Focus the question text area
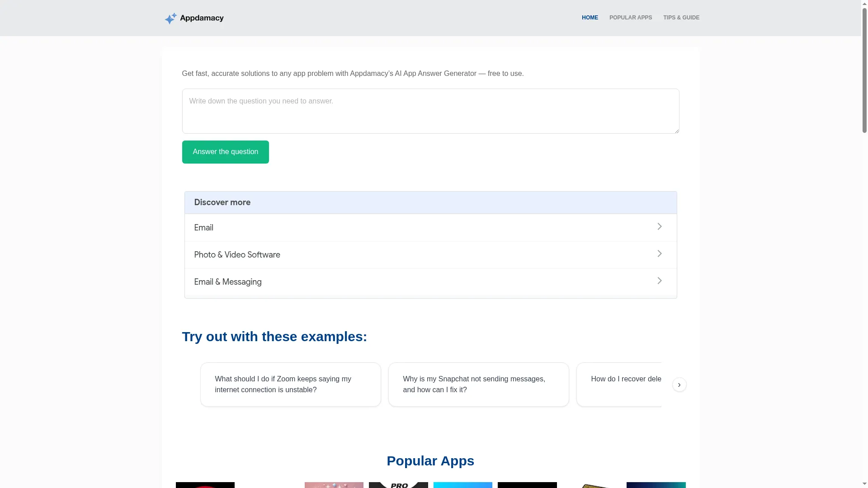868x488 pixels. tap(430, 111)
